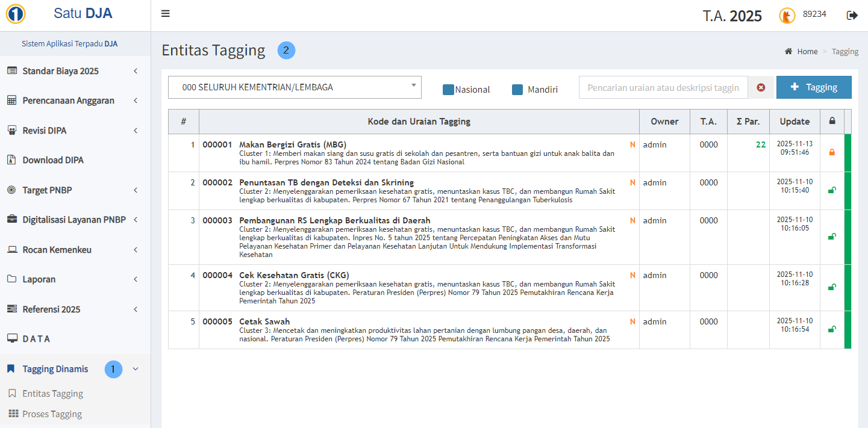Toggle the Mandiri checkbox
This screenshot has width=868, height=428.
(x=517, y=90)
